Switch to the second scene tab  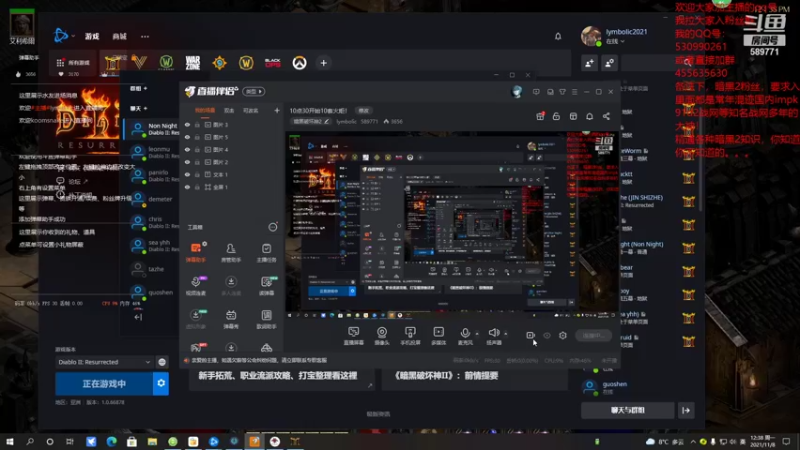pyautogui.click(x=229, y=110)
